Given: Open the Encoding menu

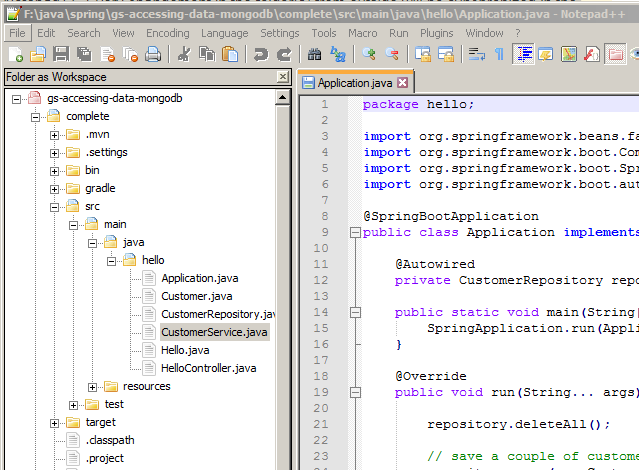Looking at the screenshot, I should (x=168, y=33).
